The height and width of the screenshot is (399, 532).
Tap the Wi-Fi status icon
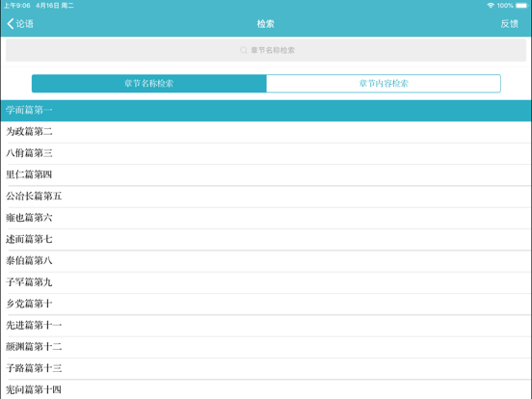click(491, 6)
